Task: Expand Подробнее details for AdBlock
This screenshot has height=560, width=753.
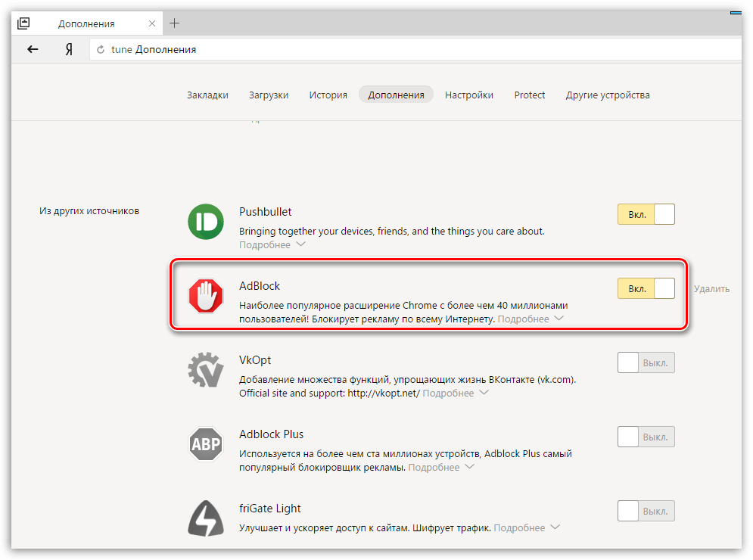Action: pyautogui.click(x=530, y=319)
